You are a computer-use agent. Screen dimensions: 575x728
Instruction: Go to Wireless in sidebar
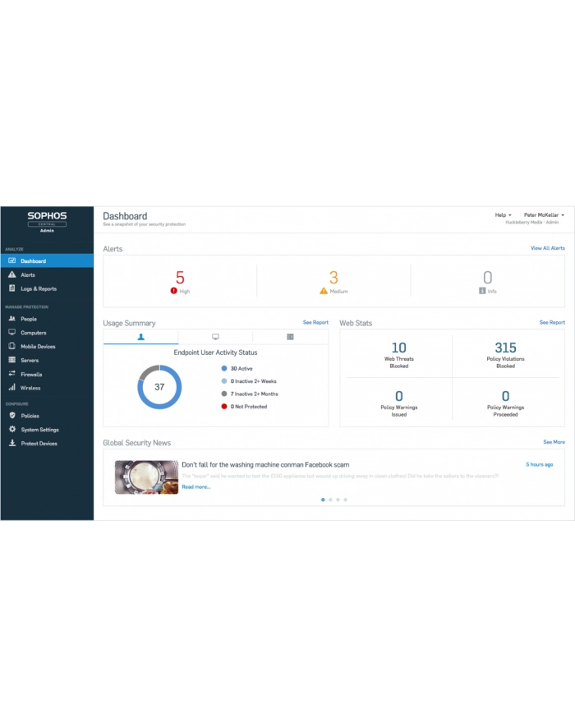[47, 387]
